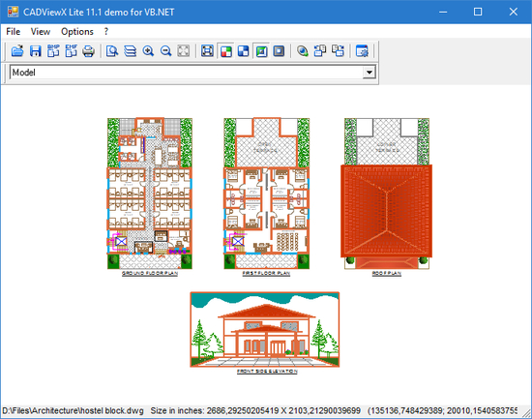This screenshot has width=532, height=419.
Task: Toggle the color drawing mode button
Action: pos(226,51)
